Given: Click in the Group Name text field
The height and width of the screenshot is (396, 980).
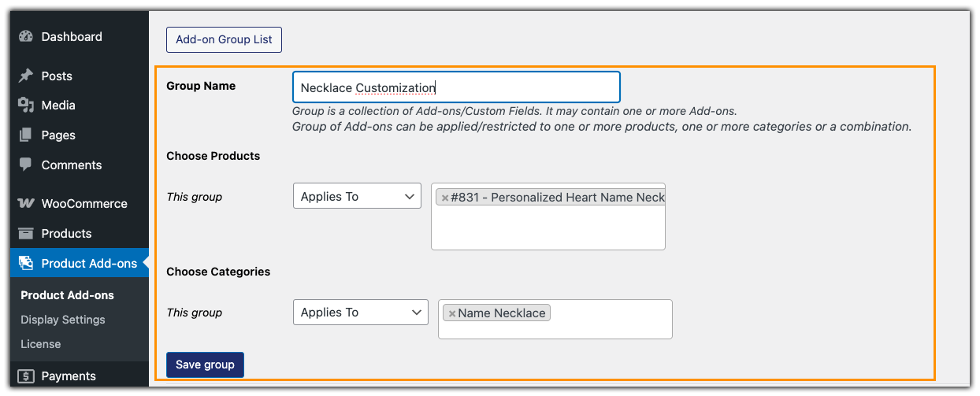Looking at the screenshot, I should click(456, 87).
